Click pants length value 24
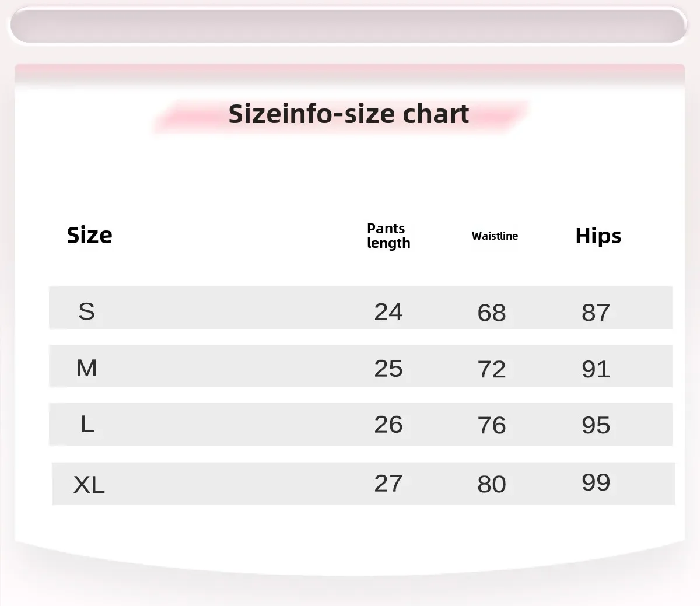 point(388,311)
